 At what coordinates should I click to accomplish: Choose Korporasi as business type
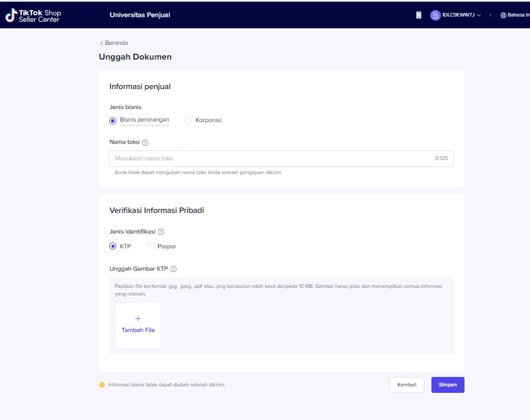coord(188,121)
